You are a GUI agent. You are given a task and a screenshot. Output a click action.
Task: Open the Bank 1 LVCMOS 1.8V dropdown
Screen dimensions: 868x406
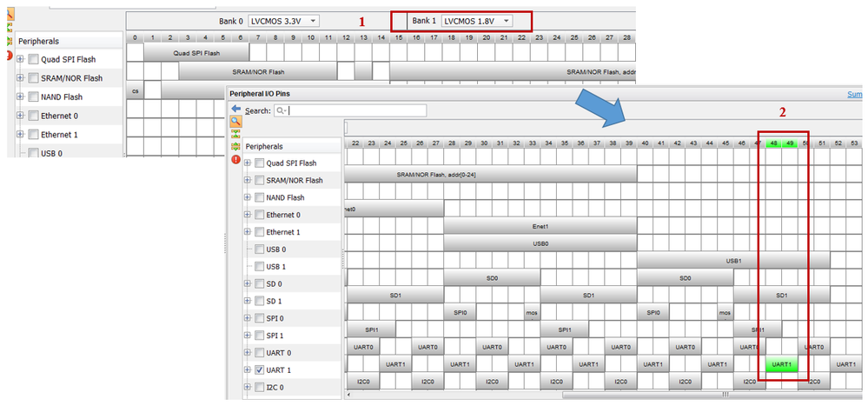[x=477, y=21]
